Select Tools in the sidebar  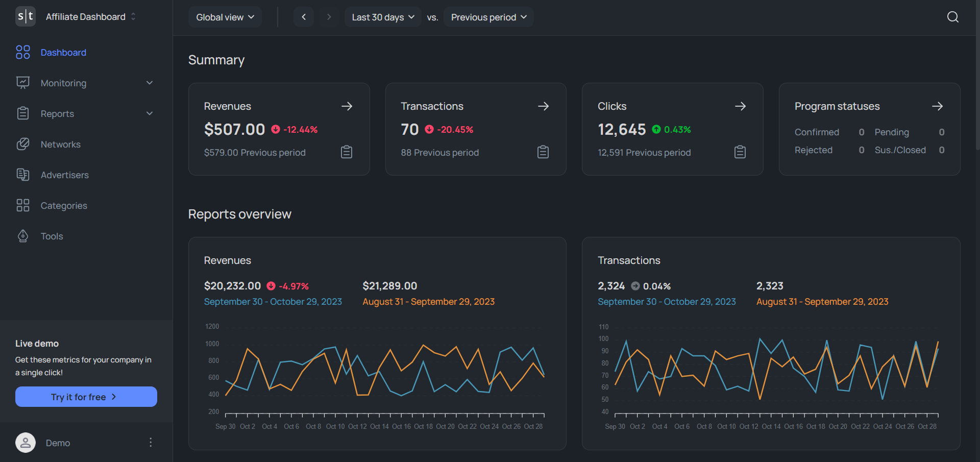coord(52,236)
